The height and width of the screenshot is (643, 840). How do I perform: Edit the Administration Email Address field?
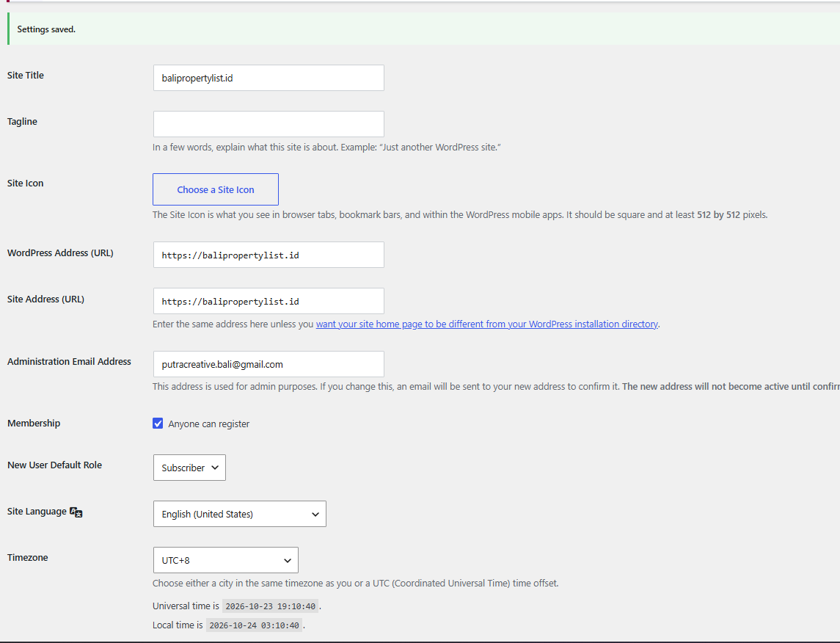(x=269, y=364)
